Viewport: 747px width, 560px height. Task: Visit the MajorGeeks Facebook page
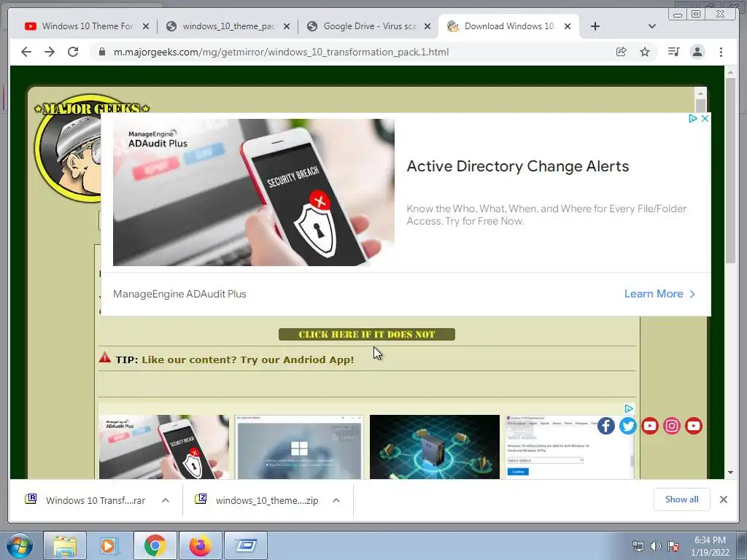tap(606, 426)
